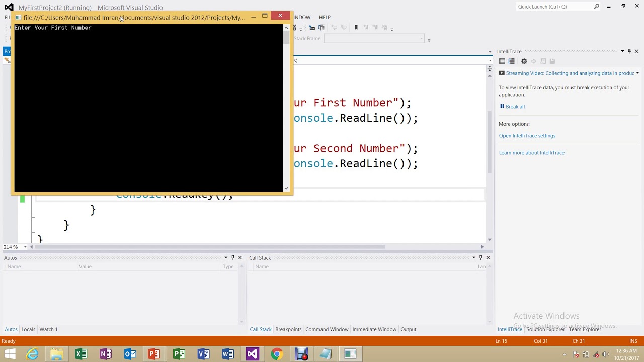Close the Autos panel

(x=240, y=257)
